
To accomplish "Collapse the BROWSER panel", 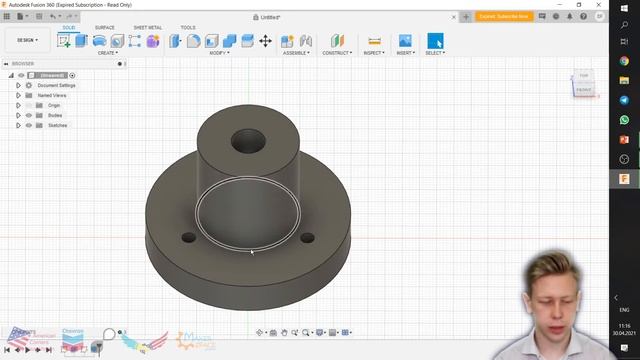I will tap(6, 64).
